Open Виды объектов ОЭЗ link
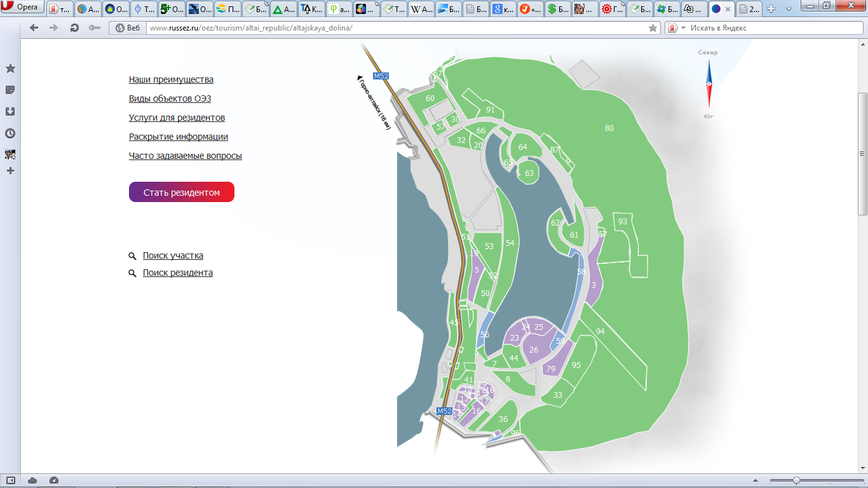This screenshot has width=868, height=488. tap(170, 98)
